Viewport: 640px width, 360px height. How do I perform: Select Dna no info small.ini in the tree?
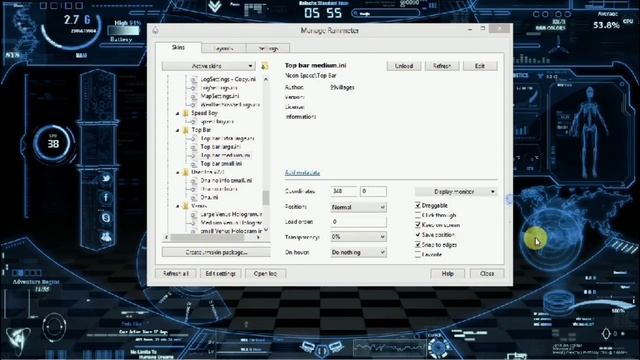226,180
